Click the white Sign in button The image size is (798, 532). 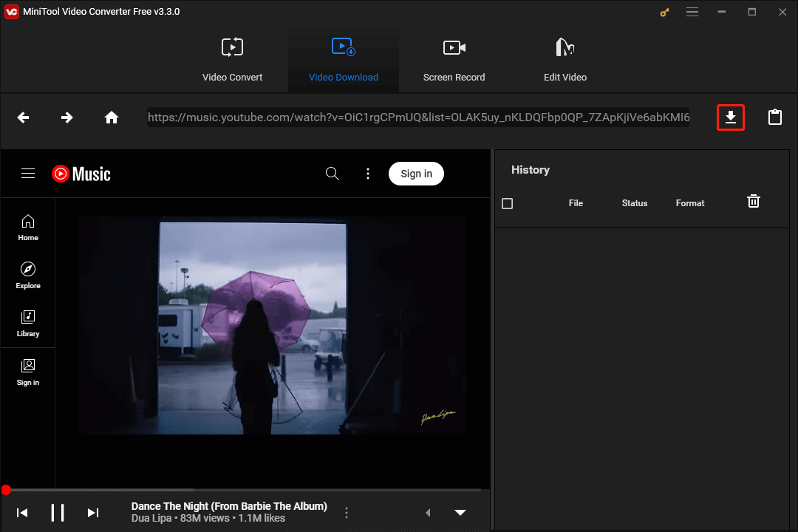pos(416,174)
